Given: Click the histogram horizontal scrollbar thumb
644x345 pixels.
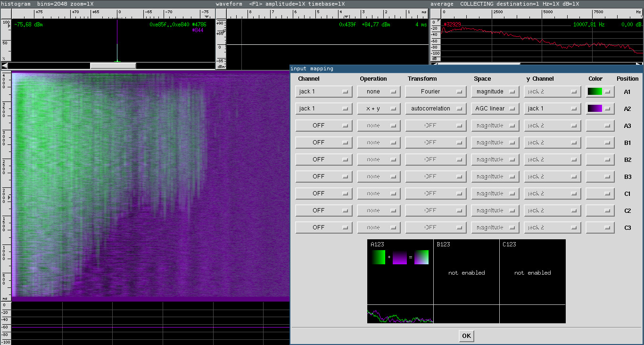Looking at the screenshot, I should click(113, 66).
